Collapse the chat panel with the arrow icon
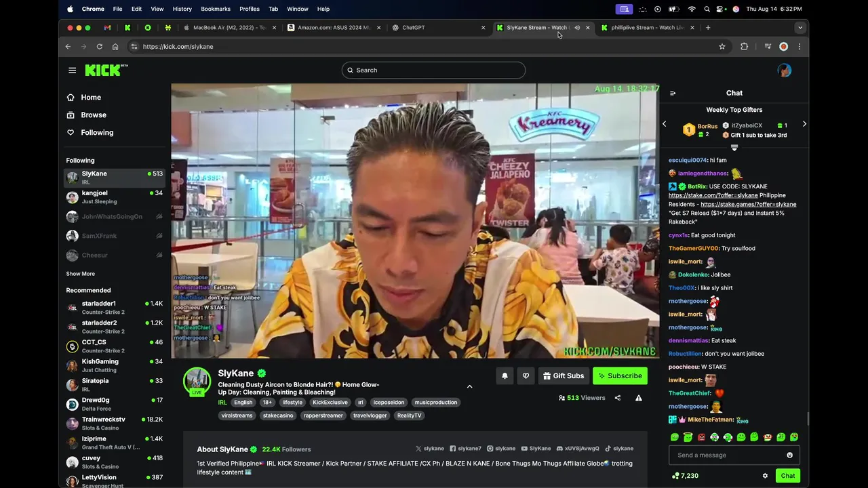This screenshot has height=488, width=868. pos(673,93)
